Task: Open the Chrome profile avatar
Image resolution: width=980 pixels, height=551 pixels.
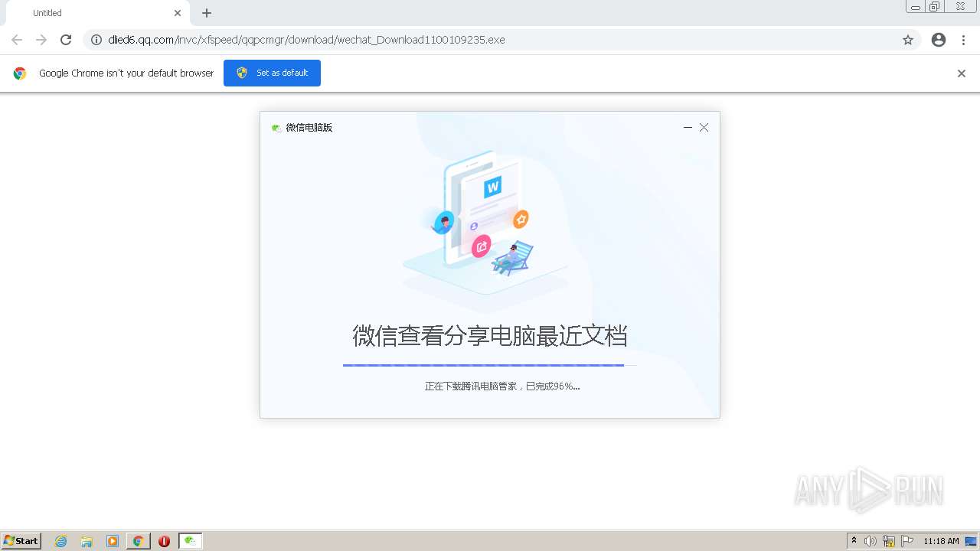Action: 939,40
